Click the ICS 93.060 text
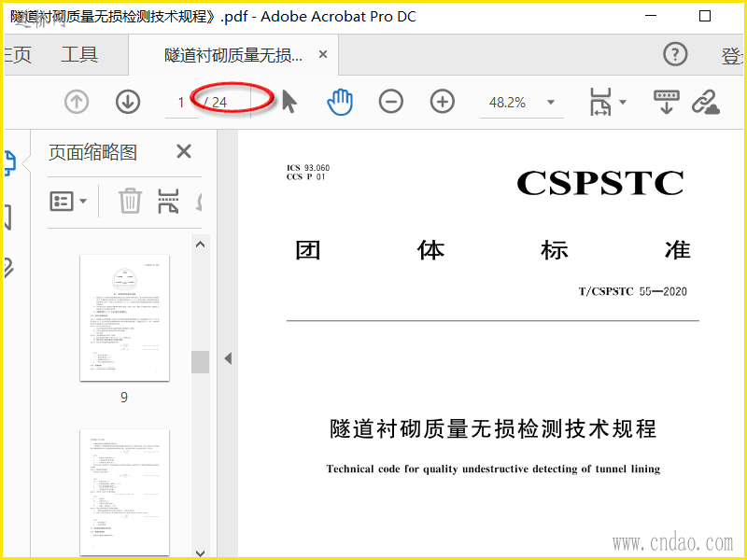The image size is (747, 560). point(308,168)
